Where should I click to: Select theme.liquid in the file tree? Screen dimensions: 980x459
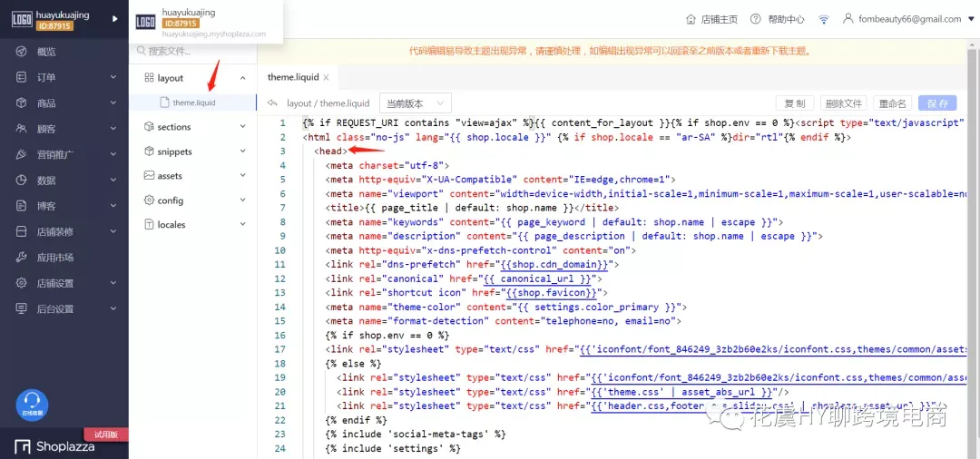(192, 103)
